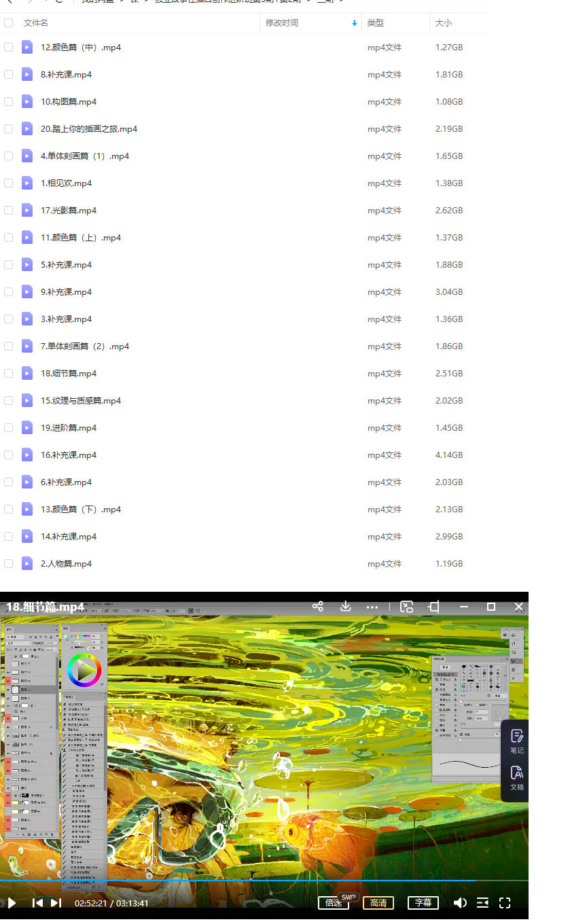Click the picture-in-picture mini window icon
Image resolution: width=570 pixels, height=924 pixels.
click(x=406, y=606)
